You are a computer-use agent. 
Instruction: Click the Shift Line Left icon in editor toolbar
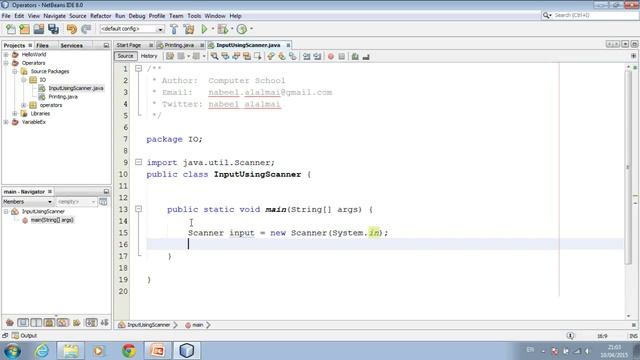(x=307, y=56)
